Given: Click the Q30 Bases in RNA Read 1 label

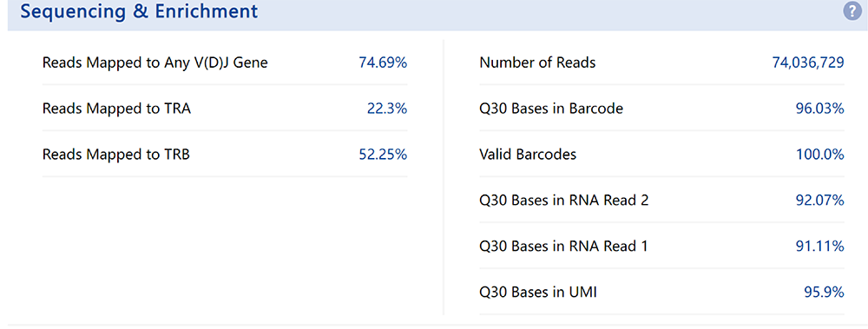Looking at the screenshot, I should [x=563, y=246].
